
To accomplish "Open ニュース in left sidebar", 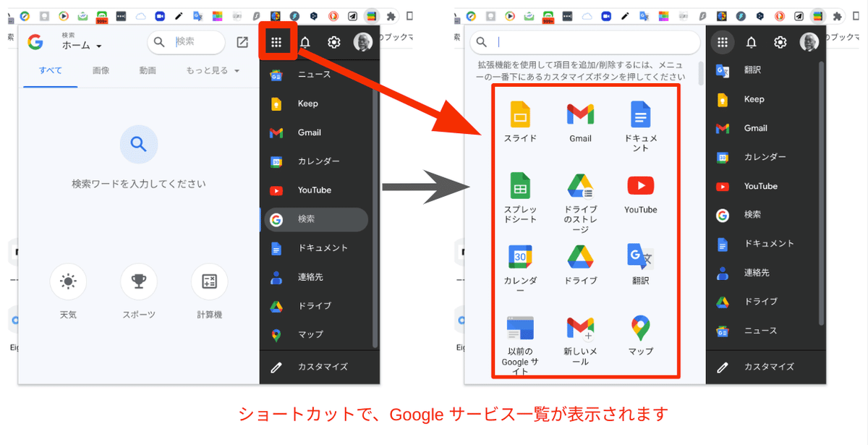I will [315, 75].
